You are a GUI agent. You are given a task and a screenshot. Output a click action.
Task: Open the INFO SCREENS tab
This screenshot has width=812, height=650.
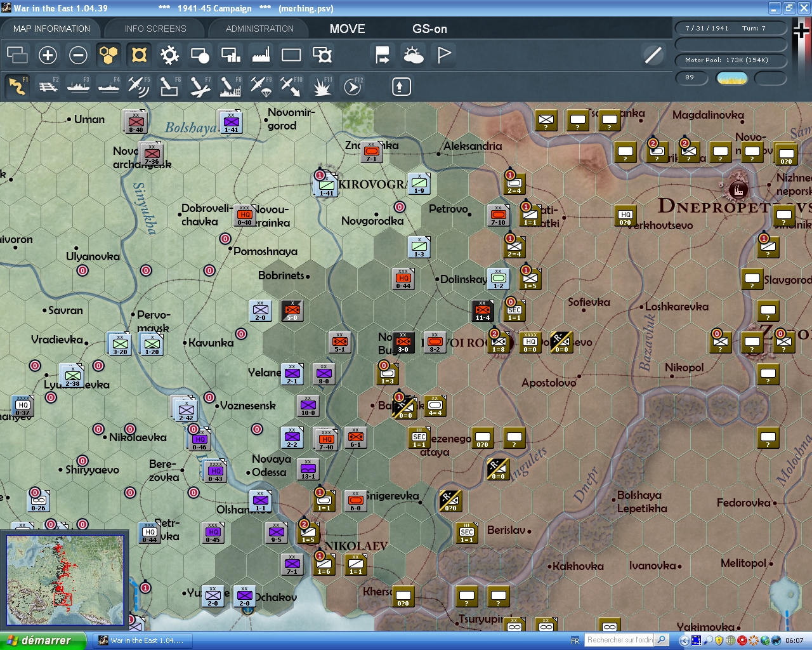point(155,29)
